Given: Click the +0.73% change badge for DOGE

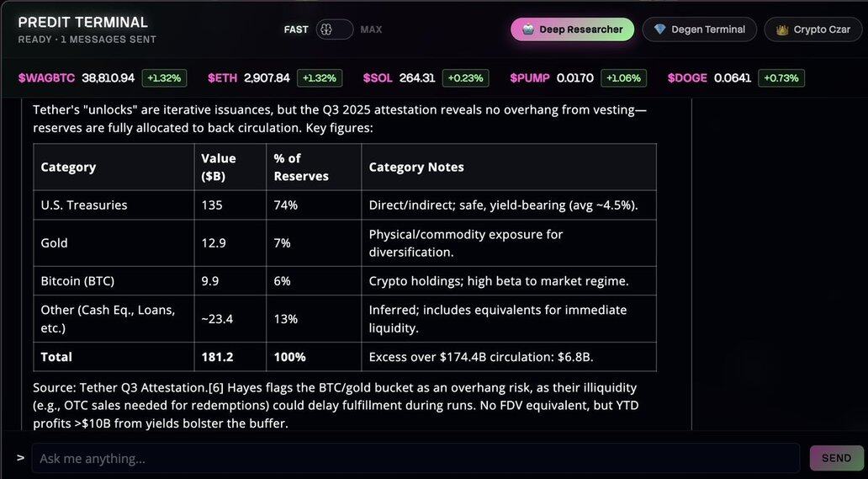Looking at the screenshot, I should pyautogui.click(x=781, y=78).
